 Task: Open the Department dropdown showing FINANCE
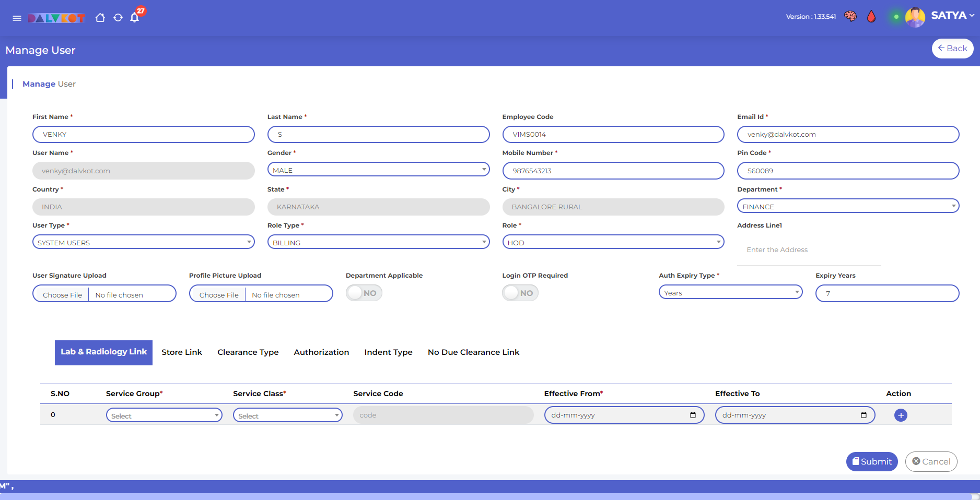(847, 207)
